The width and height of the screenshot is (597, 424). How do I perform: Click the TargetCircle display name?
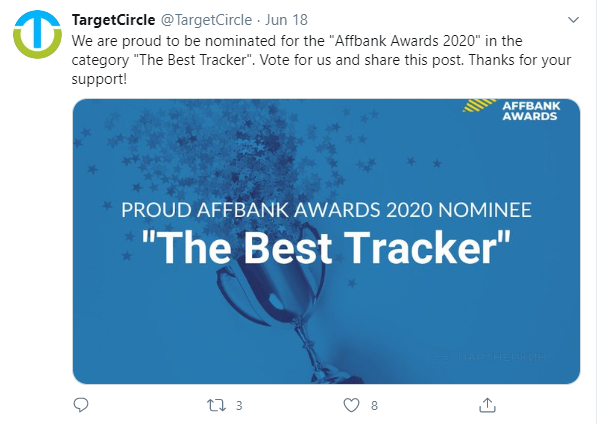(113, 20)
